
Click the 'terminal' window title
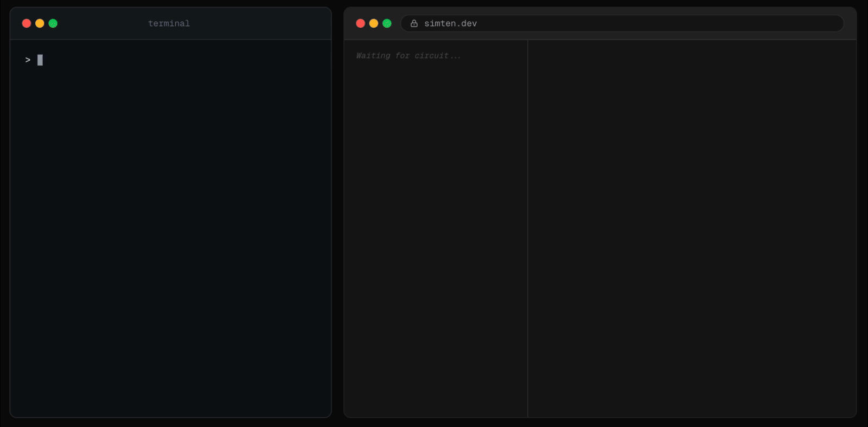click(x=169, y=23)
